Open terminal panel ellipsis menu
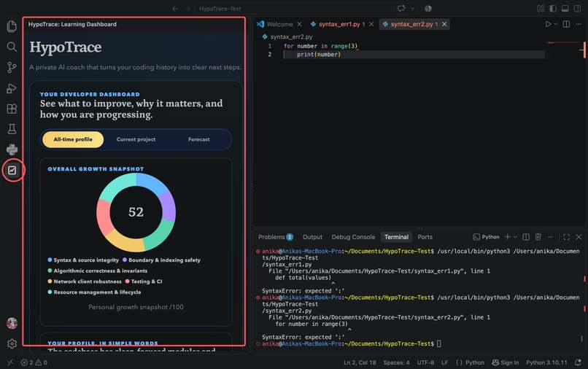Viewport: 588px width, 369px height. (x=550, y=236)
